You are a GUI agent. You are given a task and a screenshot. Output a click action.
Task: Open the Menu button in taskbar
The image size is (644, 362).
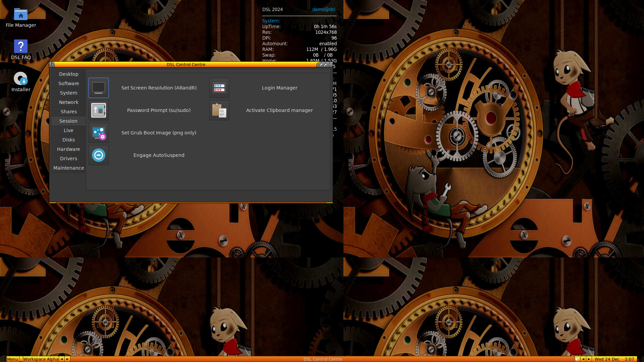[12, 359]
